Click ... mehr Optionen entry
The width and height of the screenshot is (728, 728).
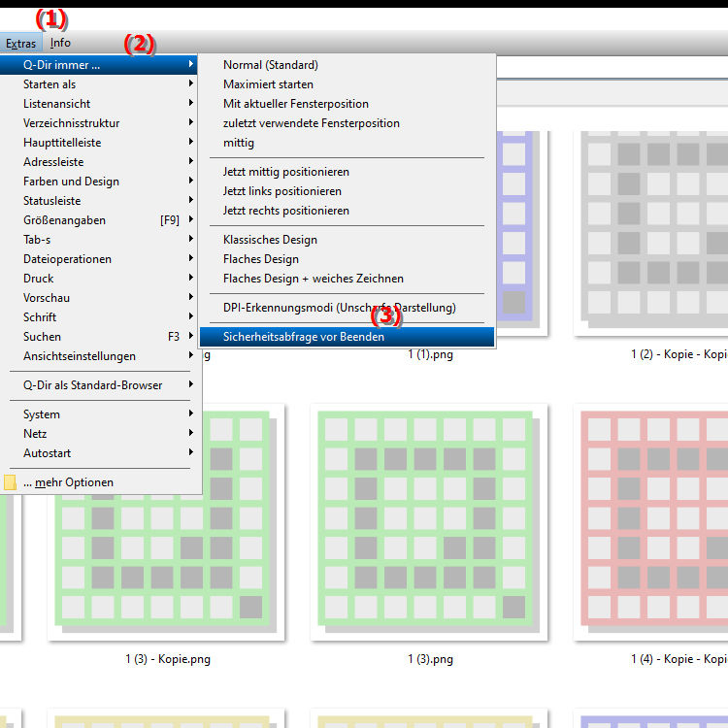(x=98, y=482)
